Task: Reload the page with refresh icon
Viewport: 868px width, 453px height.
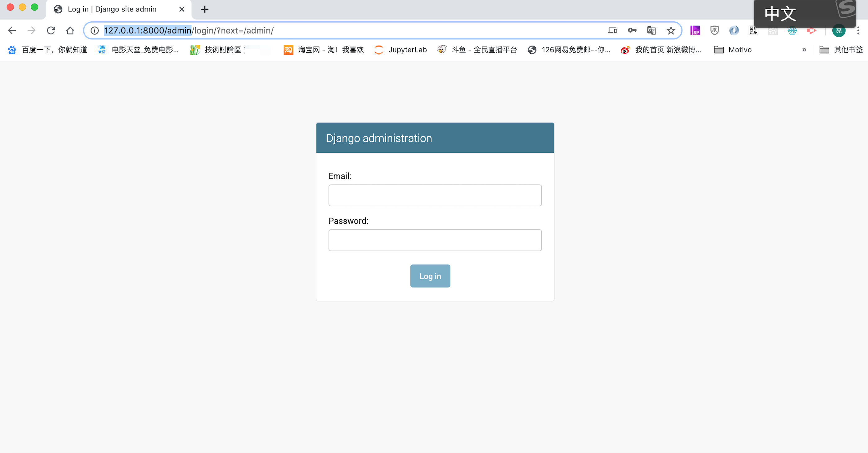Action: point(51,31)
